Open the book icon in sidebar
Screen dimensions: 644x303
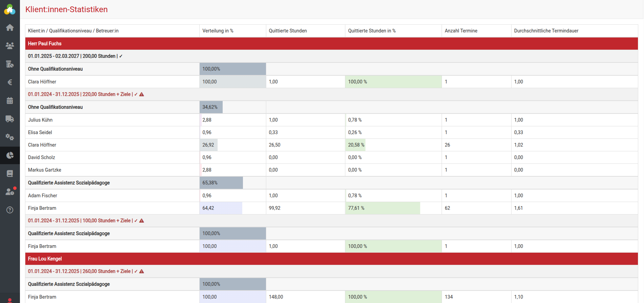coord(10,174)
